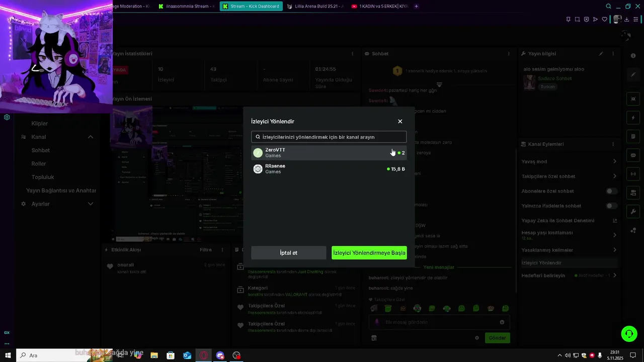Toggle Abonelere özel sohbet switch

[x=611, y=191]
